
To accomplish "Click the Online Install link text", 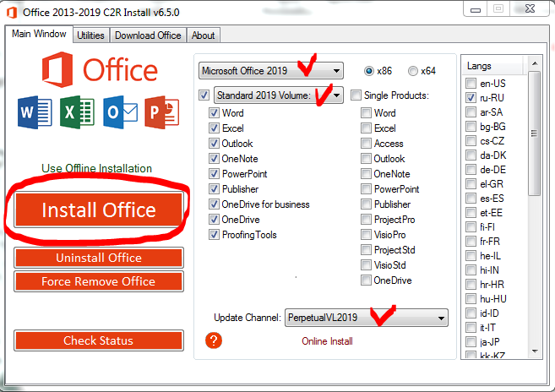I will pos(327,341).
